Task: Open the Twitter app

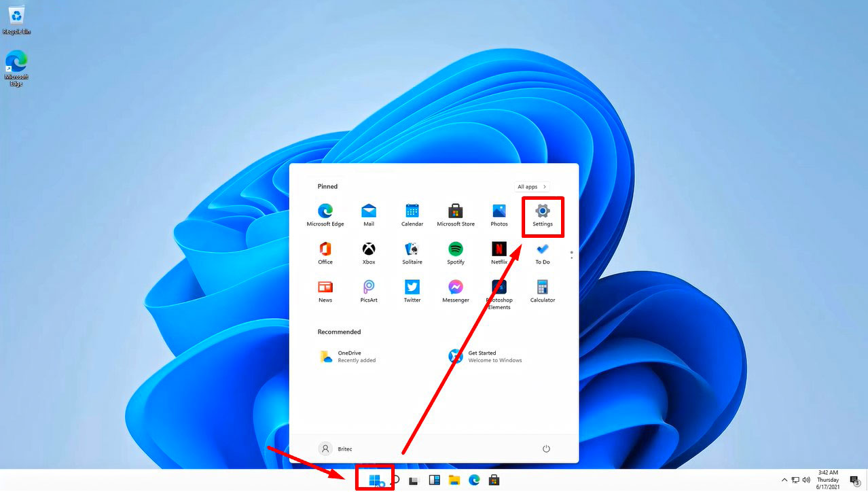Action: coord(412,292)
